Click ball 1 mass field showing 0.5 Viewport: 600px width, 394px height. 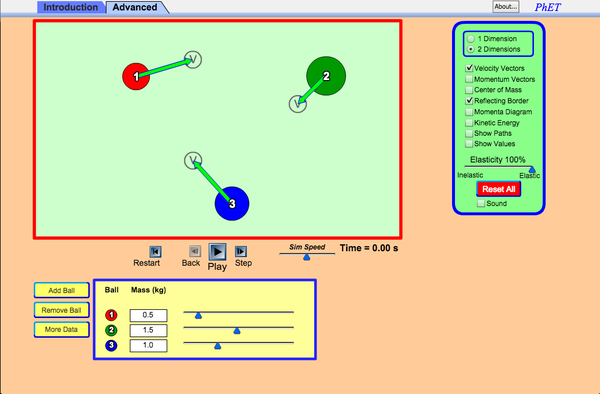coord(148,315)
